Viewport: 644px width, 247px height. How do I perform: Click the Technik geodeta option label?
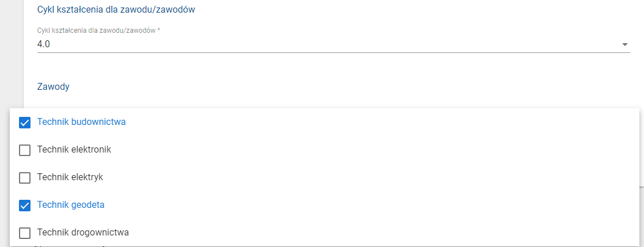[71, 205]
